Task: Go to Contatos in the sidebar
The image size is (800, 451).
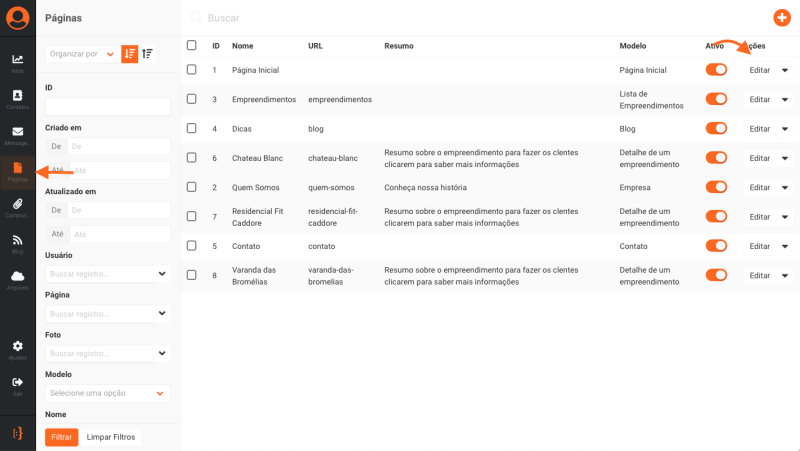Action: pos(18,97)
